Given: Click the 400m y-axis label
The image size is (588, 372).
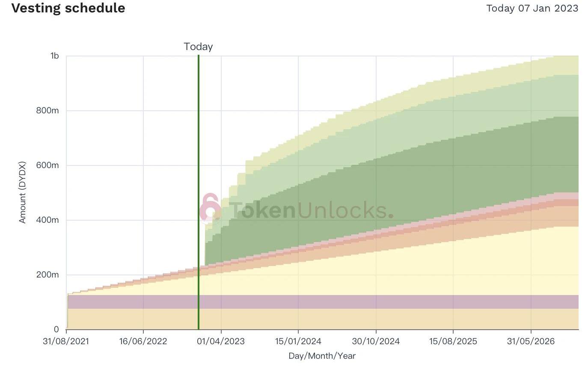Looking at the screenshot, I should click(48, 220).
